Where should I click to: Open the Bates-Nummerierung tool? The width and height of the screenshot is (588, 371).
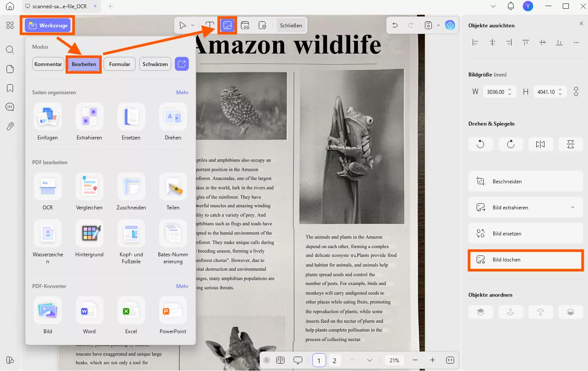(x=173, y=242)
